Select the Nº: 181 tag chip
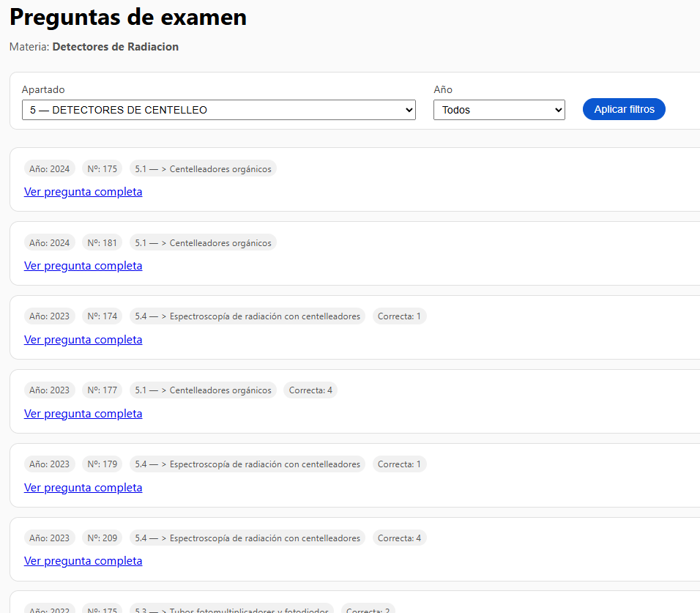This screenshot has width=700, height=613. (102, 242)
